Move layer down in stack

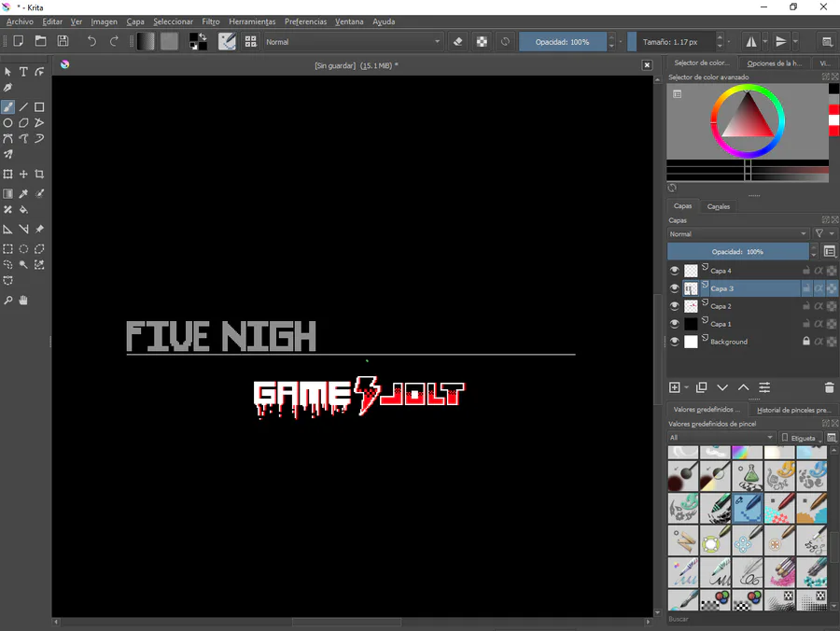coord(722,387)
